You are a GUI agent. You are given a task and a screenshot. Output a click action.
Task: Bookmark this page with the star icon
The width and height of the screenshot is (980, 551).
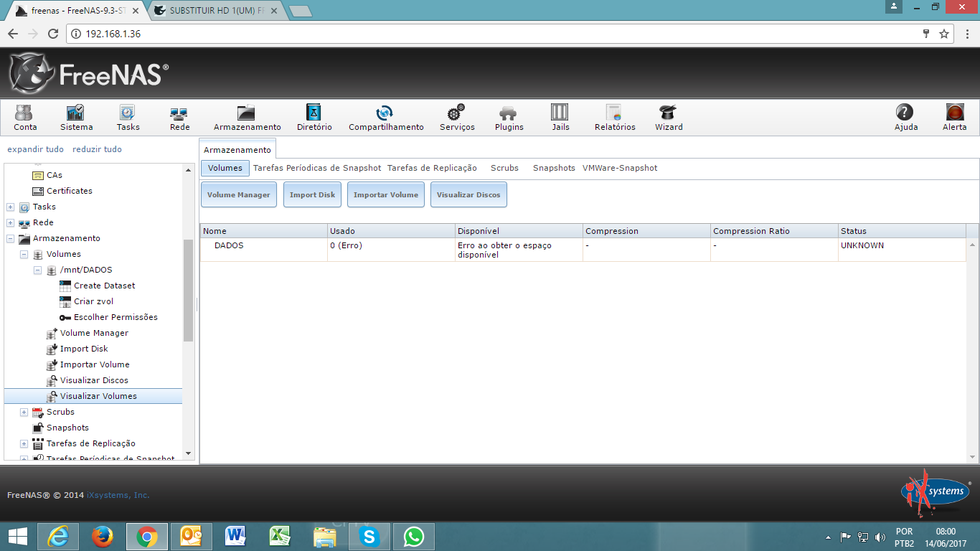(944, 34)
